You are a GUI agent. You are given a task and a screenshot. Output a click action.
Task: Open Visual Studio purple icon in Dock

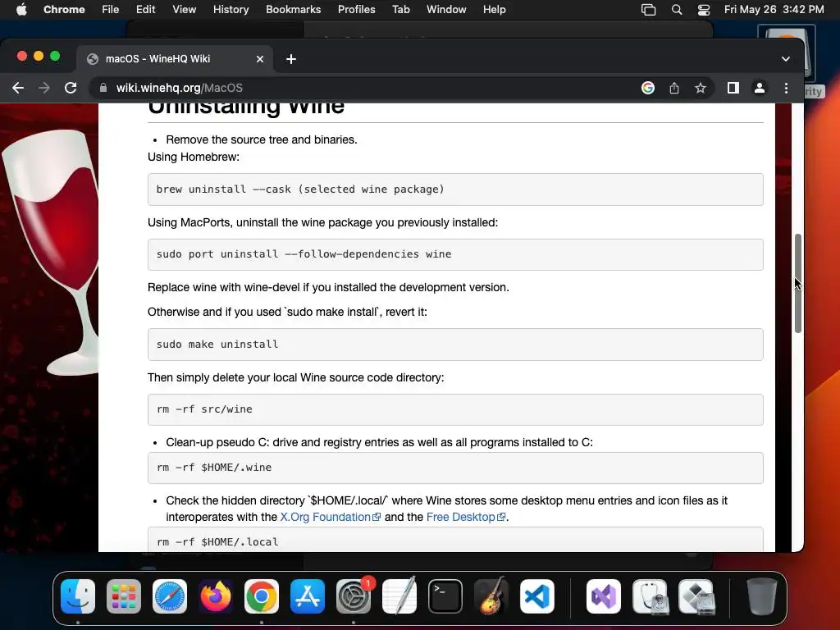pos(604,596)
